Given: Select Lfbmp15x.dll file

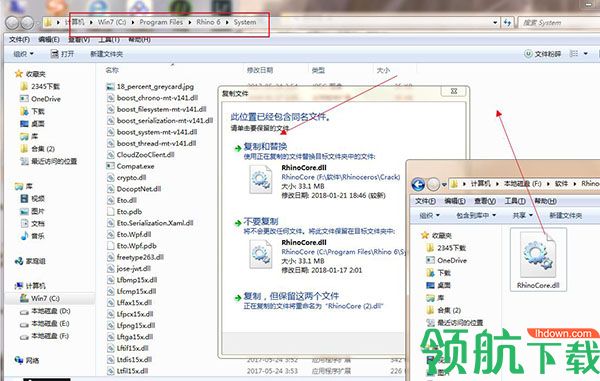Looking at the screenshot, I should [132, 280].
